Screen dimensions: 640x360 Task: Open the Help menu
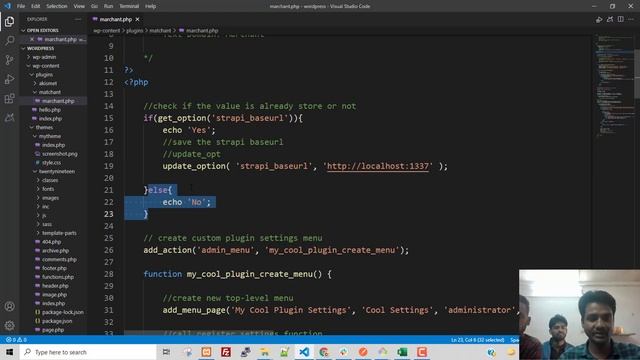150,6
